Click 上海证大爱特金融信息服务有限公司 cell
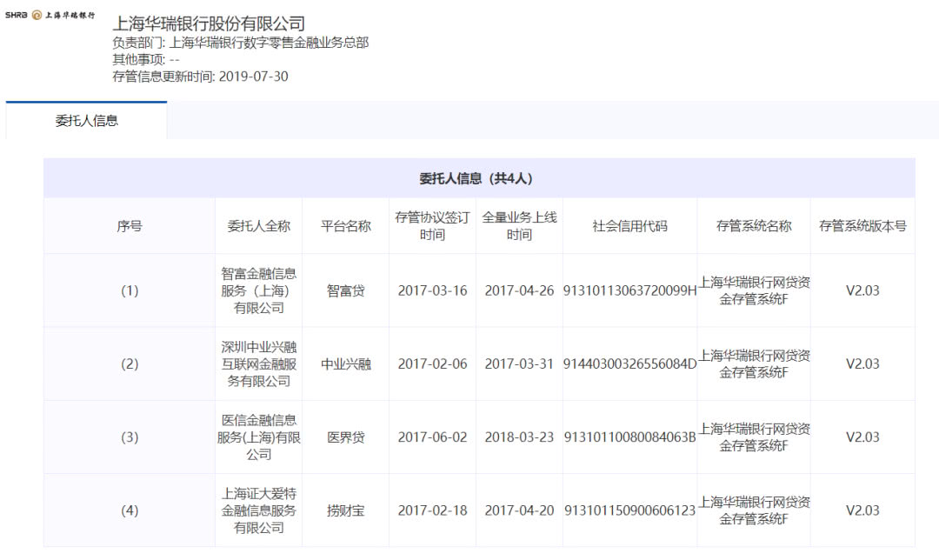This screenshot has width=939, height=560. tap(259, 510)
